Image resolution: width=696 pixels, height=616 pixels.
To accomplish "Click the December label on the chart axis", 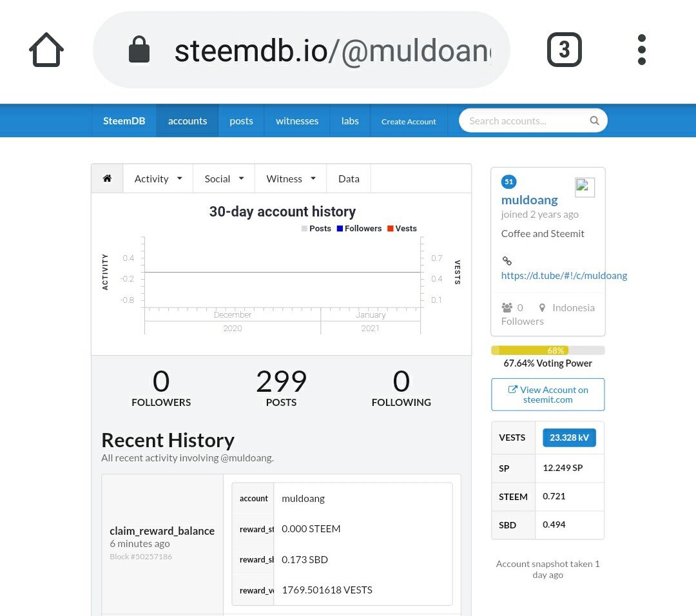I will coord(233,314).
